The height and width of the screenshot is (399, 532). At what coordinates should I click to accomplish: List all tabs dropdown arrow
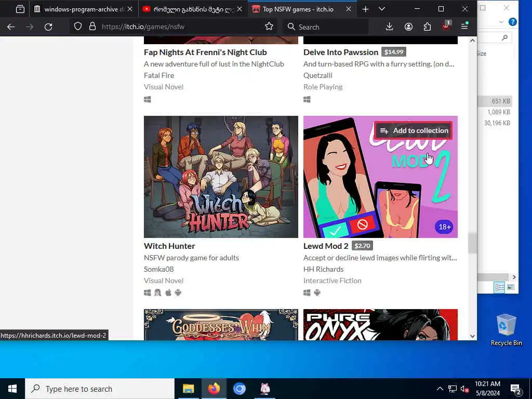click(382, 9)
